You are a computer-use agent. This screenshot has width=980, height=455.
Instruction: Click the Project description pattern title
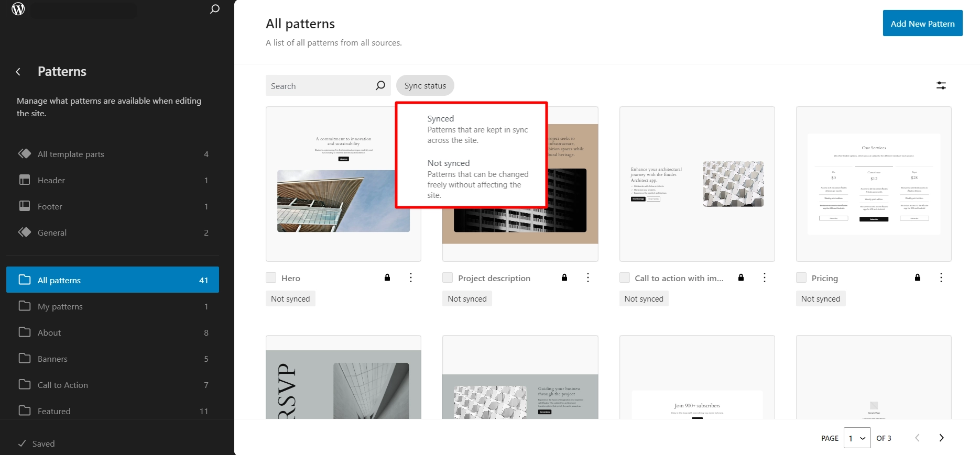[x=494, y=278]
